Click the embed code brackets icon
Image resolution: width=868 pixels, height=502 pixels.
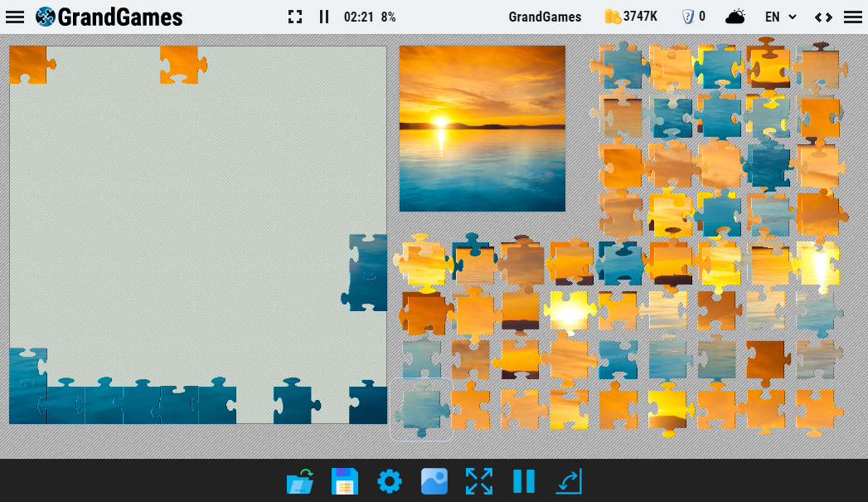824,17
